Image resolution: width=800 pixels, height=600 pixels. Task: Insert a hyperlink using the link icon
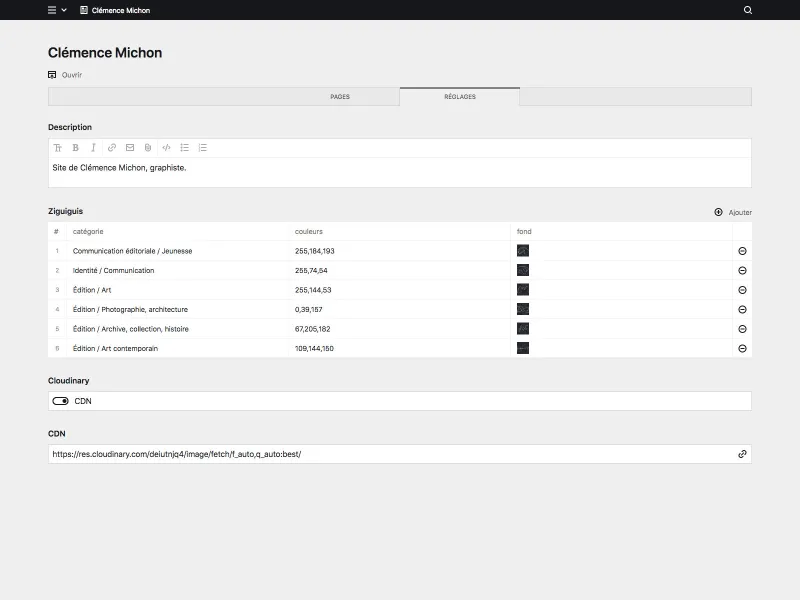tap(111, 147)
